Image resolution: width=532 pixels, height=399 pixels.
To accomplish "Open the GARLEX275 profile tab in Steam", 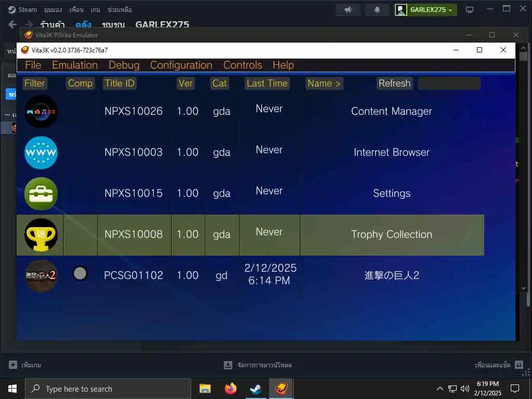I will point(162,24).
